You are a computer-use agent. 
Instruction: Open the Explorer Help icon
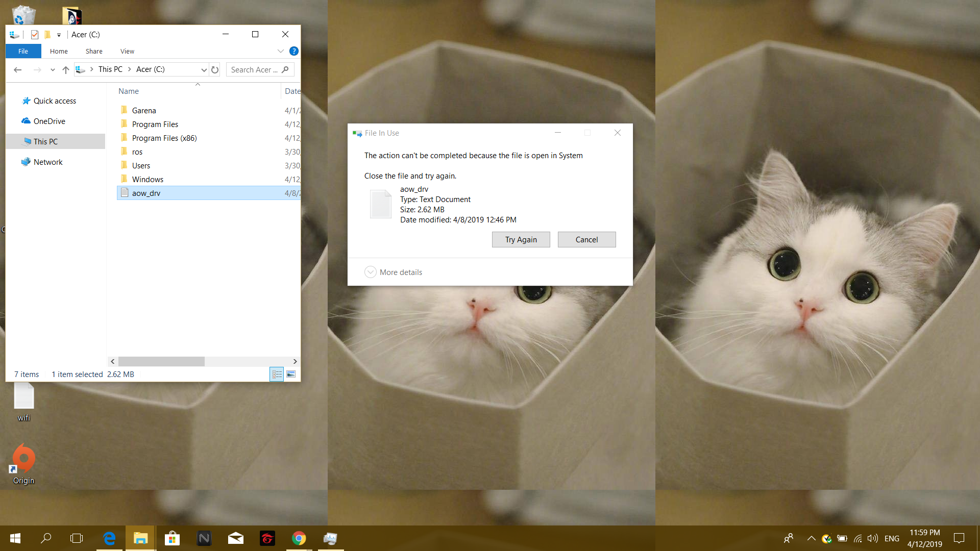(x=294, y=51)
